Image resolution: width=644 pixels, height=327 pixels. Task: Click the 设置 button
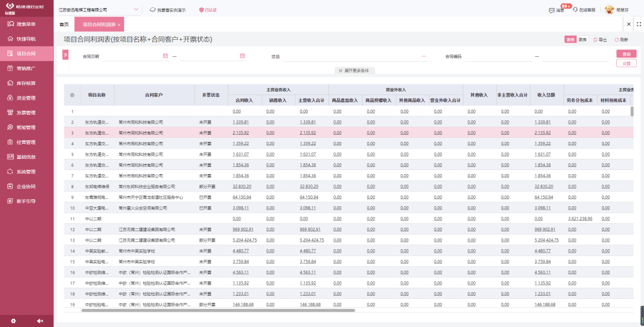(x=626, y=63)
